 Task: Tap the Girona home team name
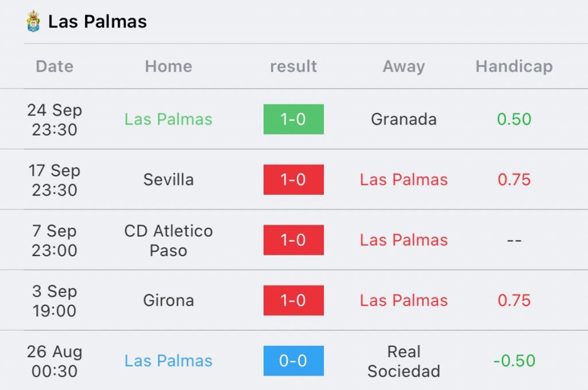168,300
